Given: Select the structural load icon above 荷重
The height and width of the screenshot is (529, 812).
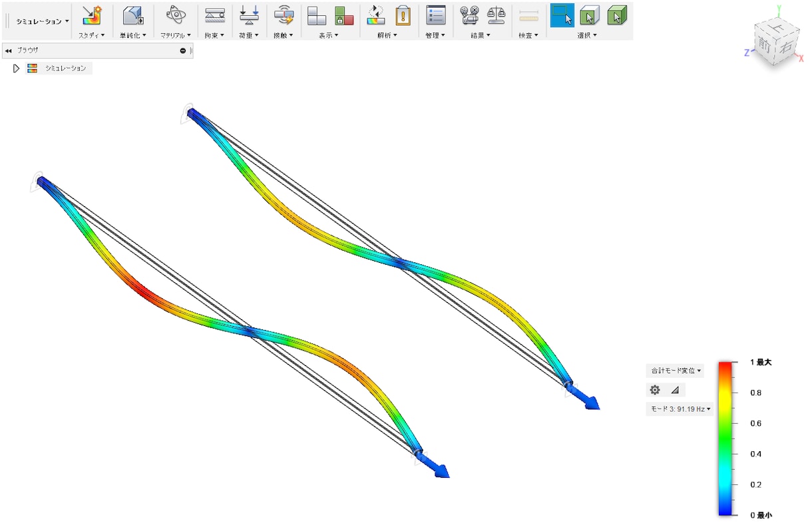Looking at the screenshot, I should click(249, 15).
